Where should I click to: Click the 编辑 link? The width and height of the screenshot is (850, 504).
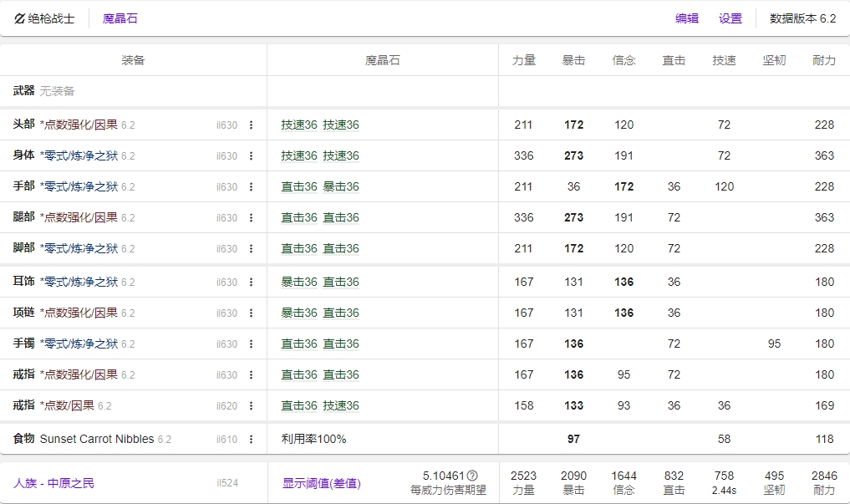coord(685,18)
